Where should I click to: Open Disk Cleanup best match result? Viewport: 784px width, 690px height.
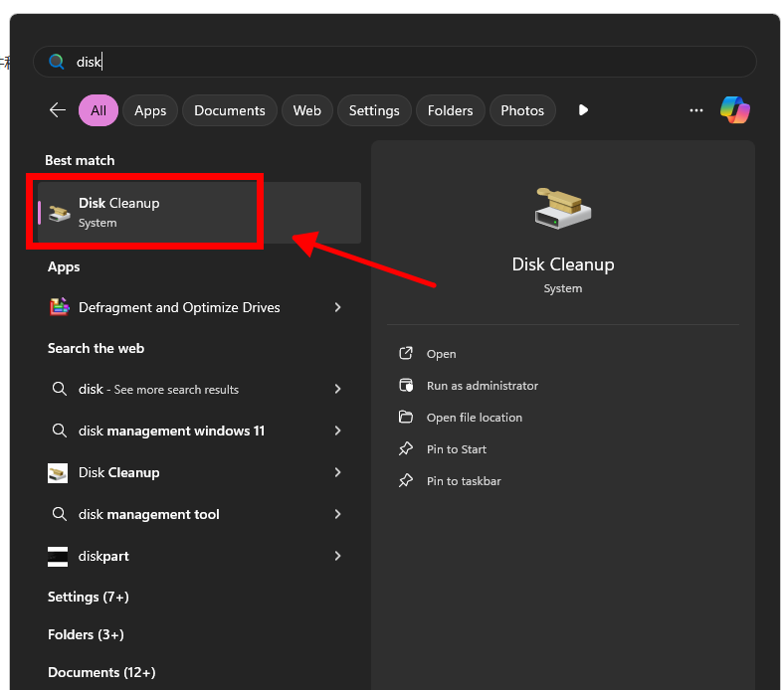coord(149,212)
